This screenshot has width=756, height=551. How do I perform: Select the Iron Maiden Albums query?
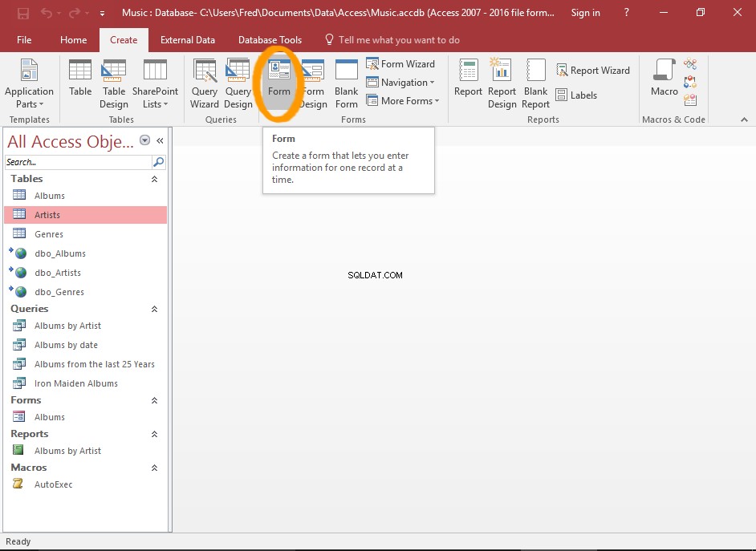point(85,383)
